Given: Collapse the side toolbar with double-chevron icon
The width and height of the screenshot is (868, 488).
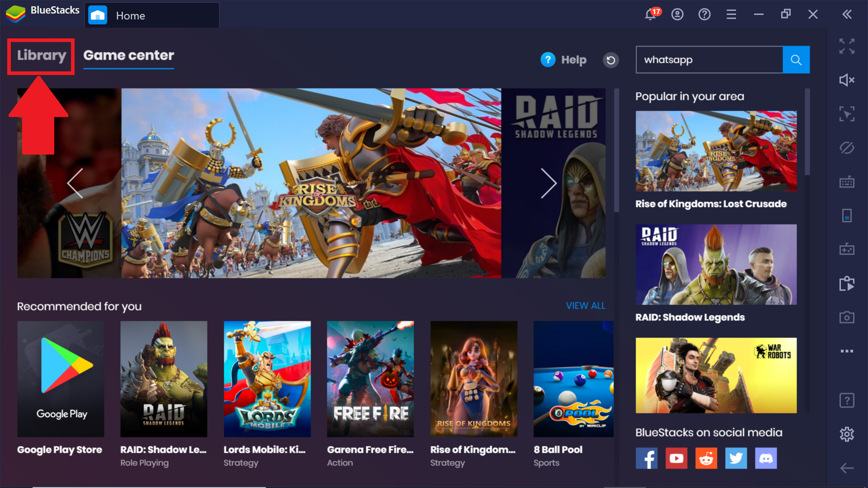Looking at the screenshot, I should tap(847, 14).
